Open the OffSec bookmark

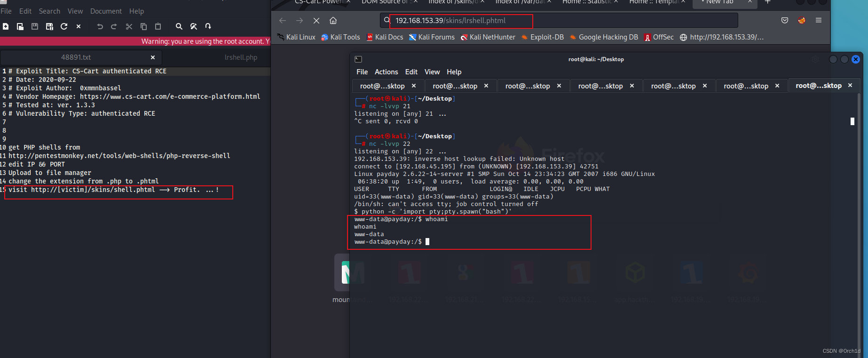tap(659, 37)
